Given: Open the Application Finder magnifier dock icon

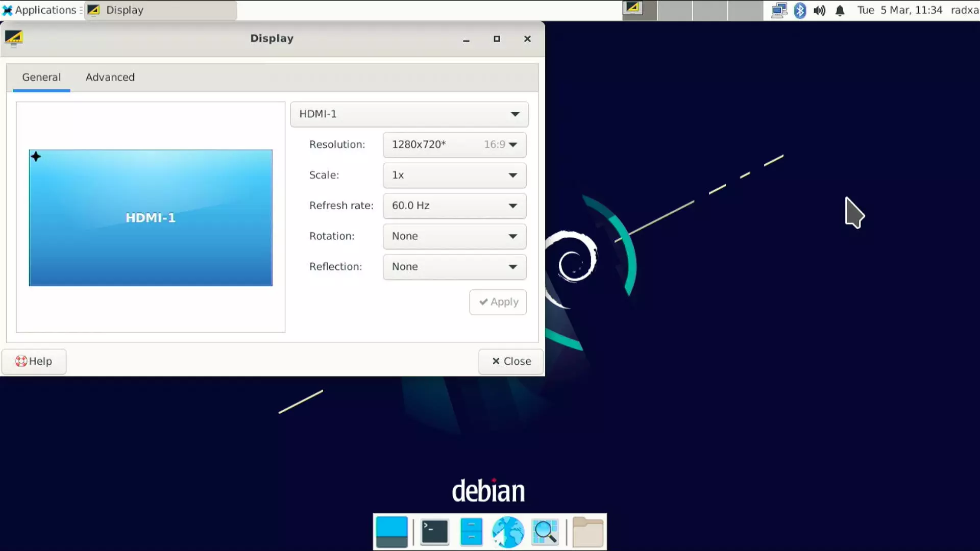Looking at the screenshot, I should [x=545, y=532].
